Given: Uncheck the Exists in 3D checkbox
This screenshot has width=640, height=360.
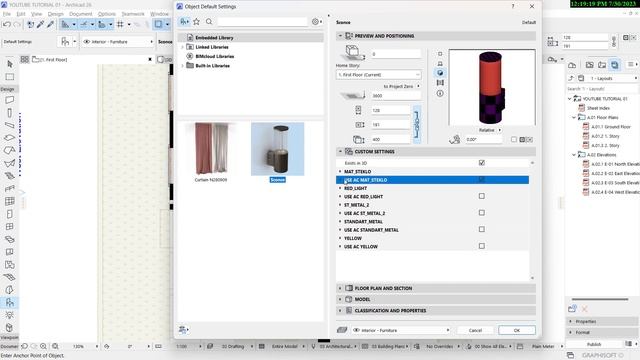Looking at the screenshot, I should 482,163.
